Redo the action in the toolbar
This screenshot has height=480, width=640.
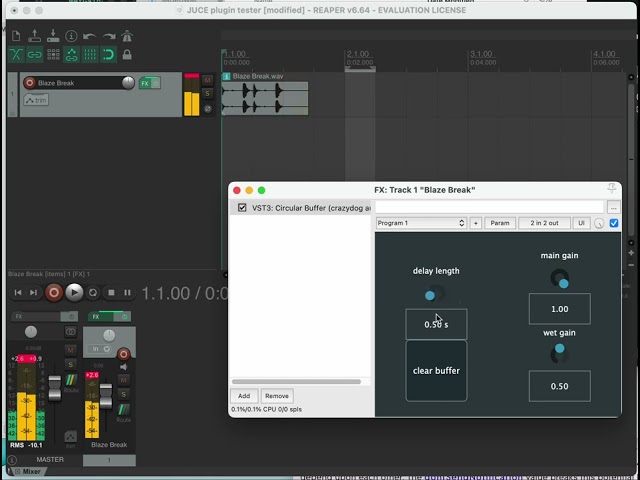point(109,36)
